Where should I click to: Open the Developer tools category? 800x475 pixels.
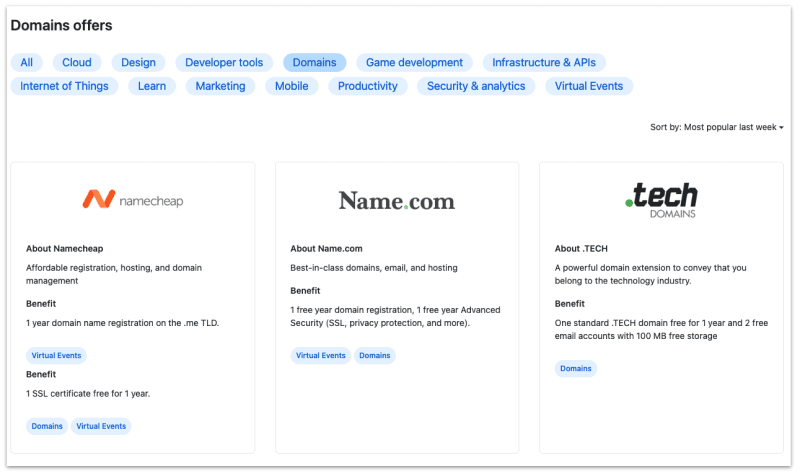[x=224, y=63]
